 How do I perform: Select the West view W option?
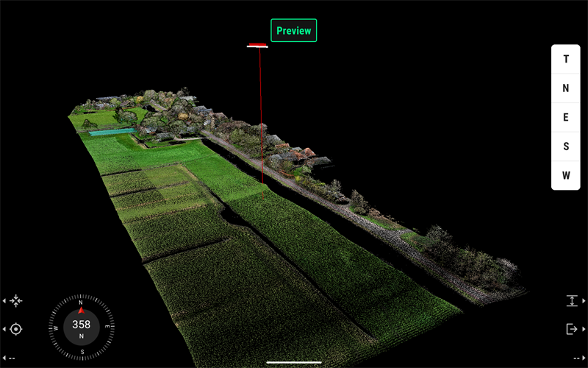click(x=565, y=175)
